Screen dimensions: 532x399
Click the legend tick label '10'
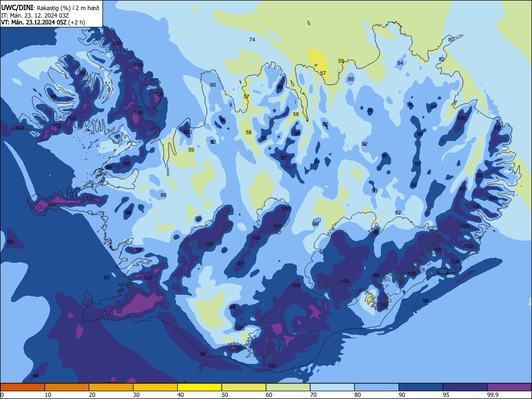click(48, 395)
